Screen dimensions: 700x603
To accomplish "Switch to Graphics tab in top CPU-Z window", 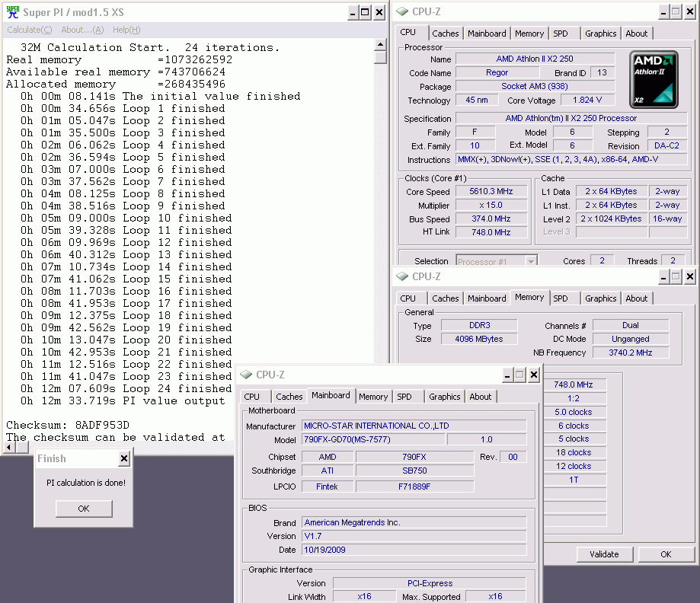I will (600, 33).
